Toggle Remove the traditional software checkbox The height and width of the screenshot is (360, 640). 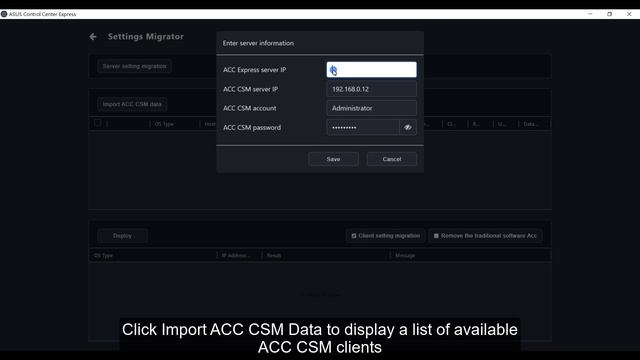(x=436, y=236)
